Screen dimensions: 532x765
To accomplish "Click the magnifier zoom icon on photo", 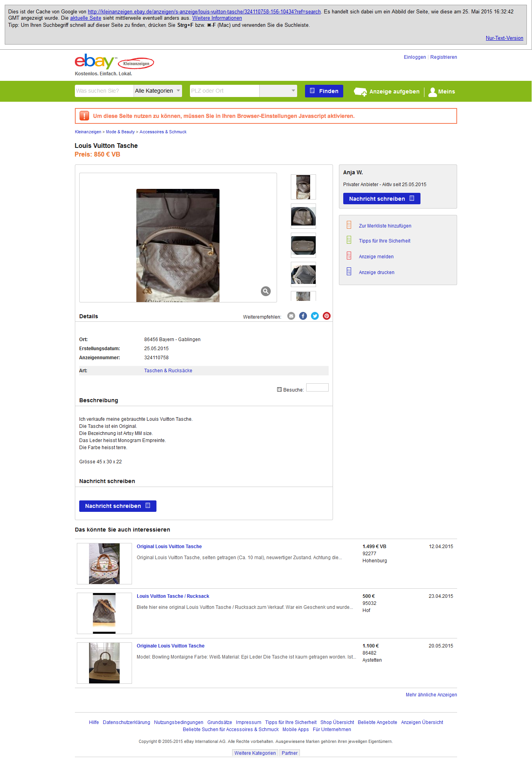I will 266,291.
